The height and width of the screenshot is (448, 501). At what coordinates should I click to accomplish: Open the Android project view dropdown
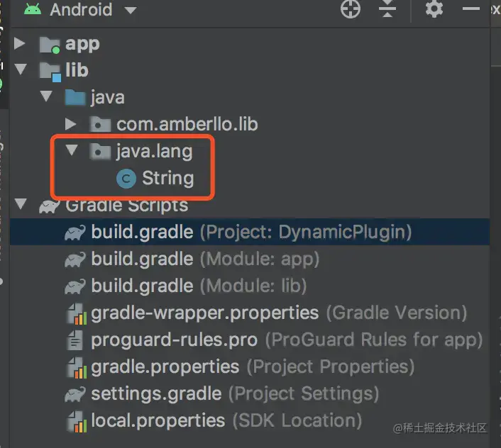coord(131,11)
